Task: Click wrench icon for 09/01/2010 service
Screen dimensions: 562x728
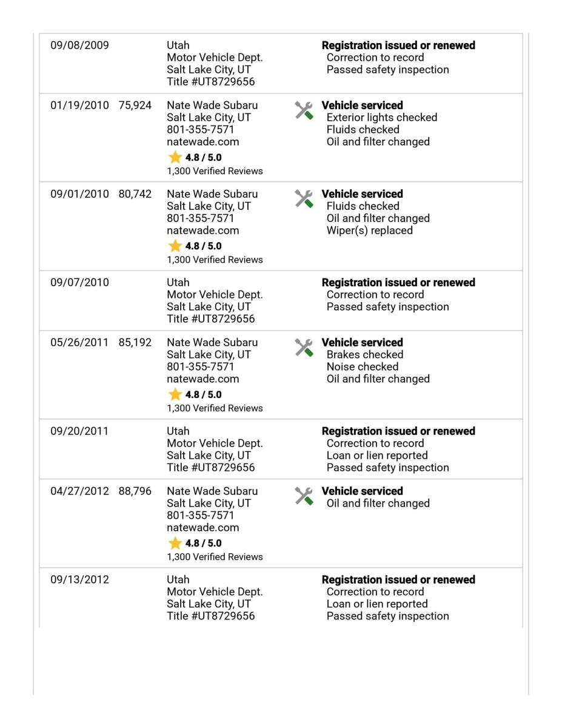Action: (304, 198)
